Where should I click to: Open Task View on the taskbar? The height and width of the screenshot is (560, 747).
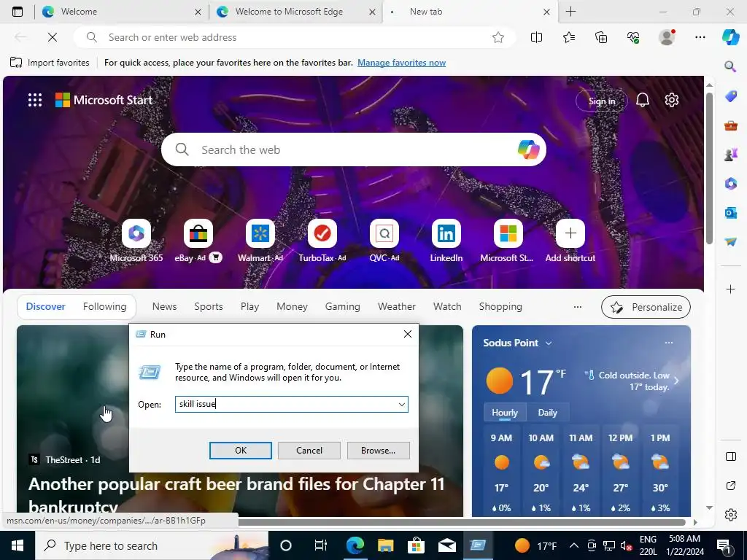(x=321, y=545)
